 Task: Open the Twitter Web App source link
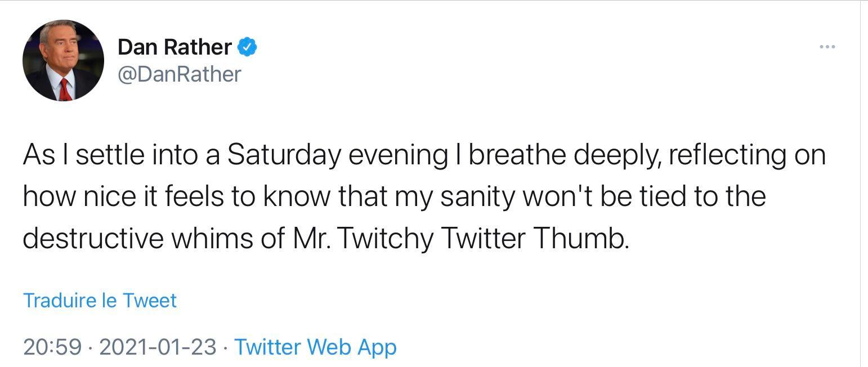(316, 347)
